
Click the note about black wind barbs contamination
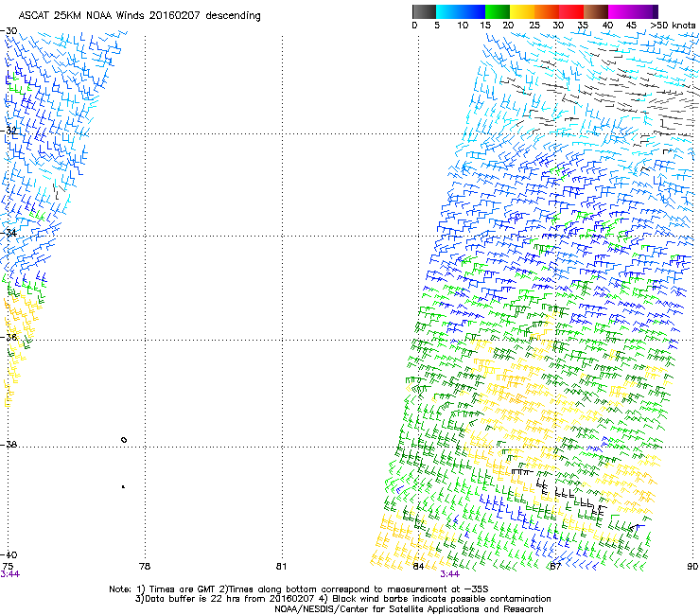tap(434, 599)
